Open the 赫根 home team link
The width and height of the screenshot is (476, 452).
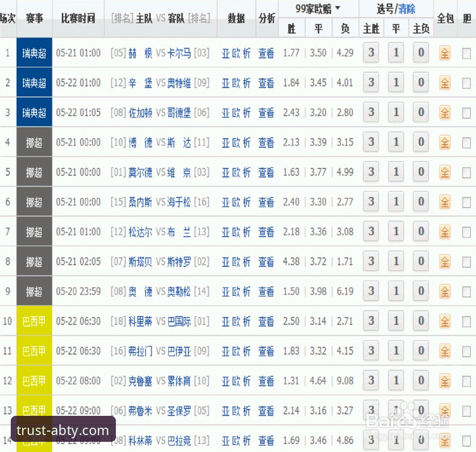click(140, 53)
